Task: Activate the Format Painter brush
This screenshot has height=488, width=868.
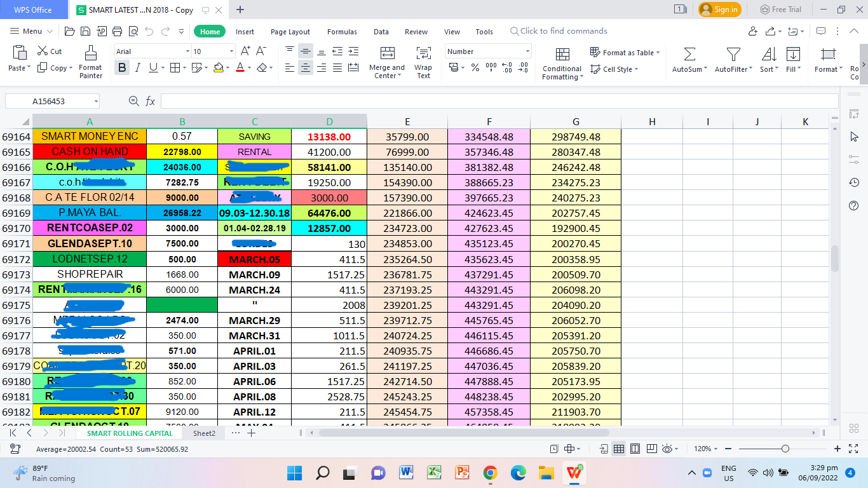Action: coord(91,63)
